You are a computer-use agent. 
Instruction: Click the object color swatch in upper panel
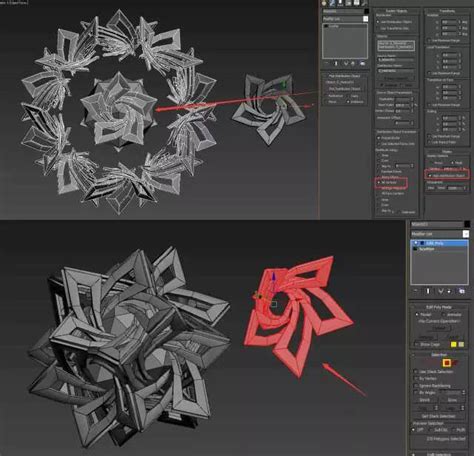coord(367,11)
